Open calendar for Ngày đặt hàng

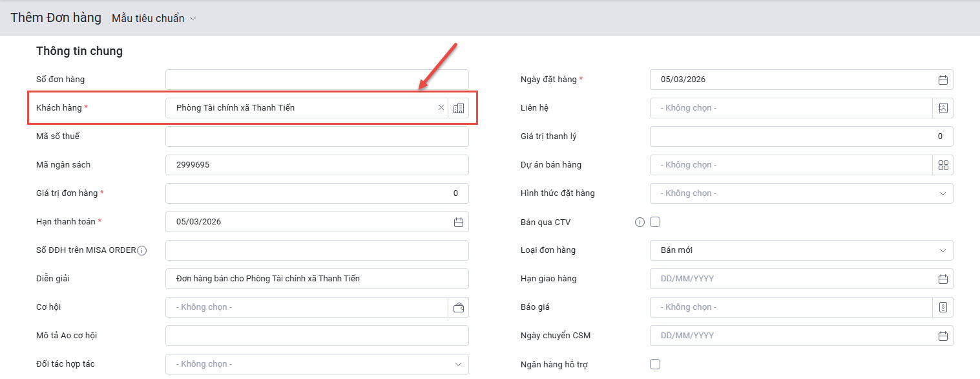[x=943, y=80]
